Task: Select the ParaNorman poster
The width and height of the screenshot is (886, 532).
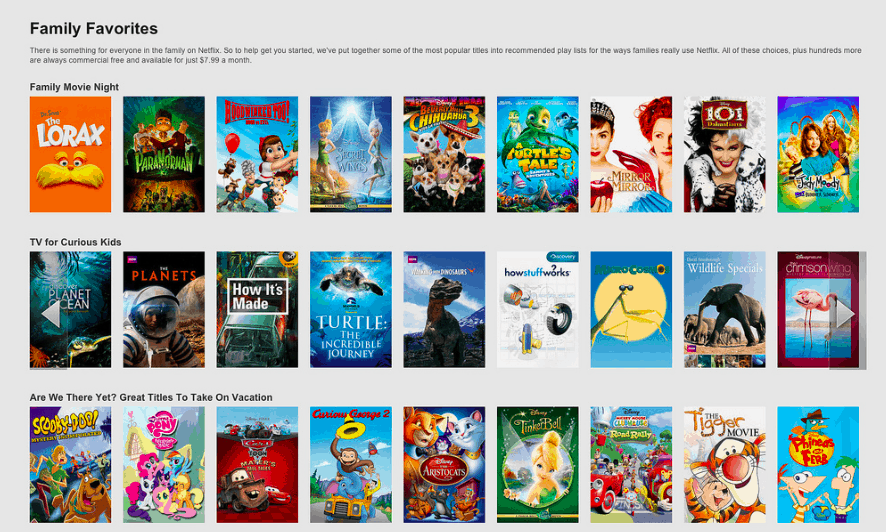Action: [x=164, y=154]
